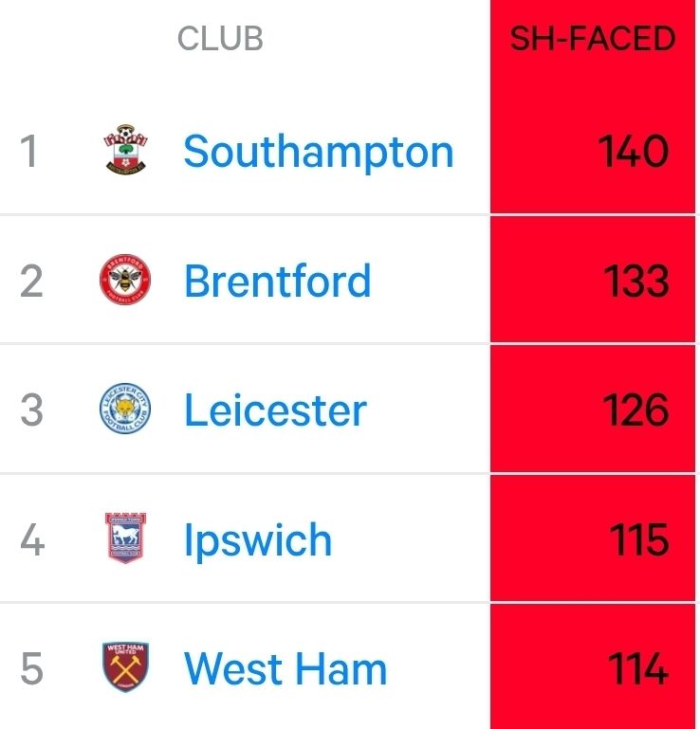This screenshot has height=729, width=700.
Task: Select Southampton's 140 shots faced value
Action: click(633, 151)
